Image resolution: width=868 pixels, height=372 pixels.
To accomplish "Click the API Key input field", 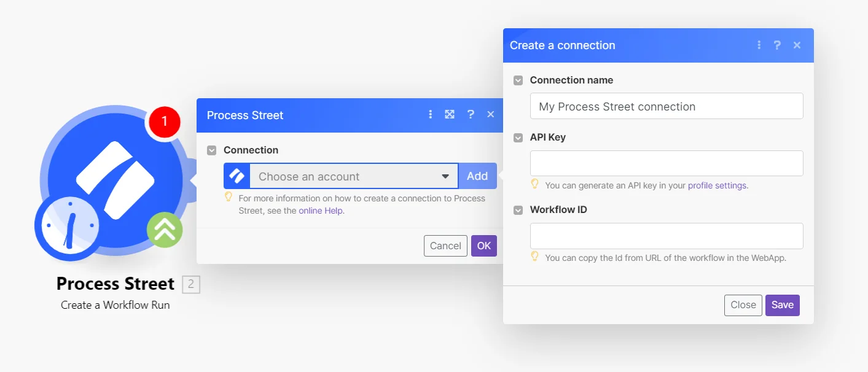I will tap(667, 163).
